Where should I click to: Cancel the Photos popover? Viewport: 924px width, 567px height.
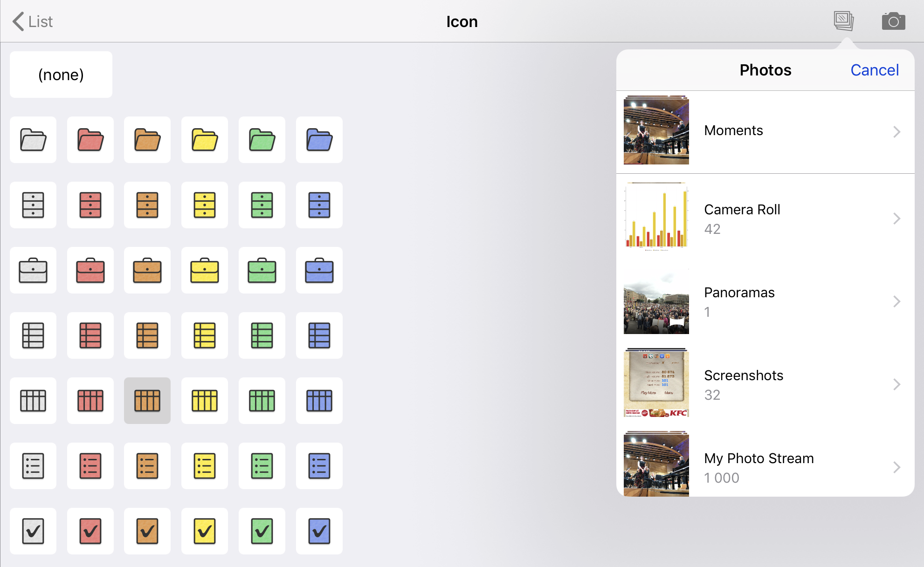pyautogui.click(x=874, y=70)
